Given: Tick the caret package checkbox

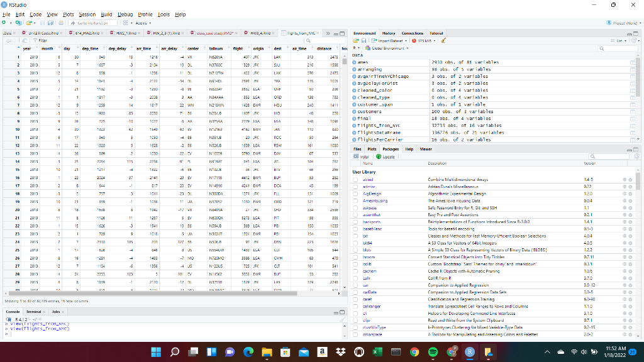Looking at the screenshot, I should click(x=356, y=298).
